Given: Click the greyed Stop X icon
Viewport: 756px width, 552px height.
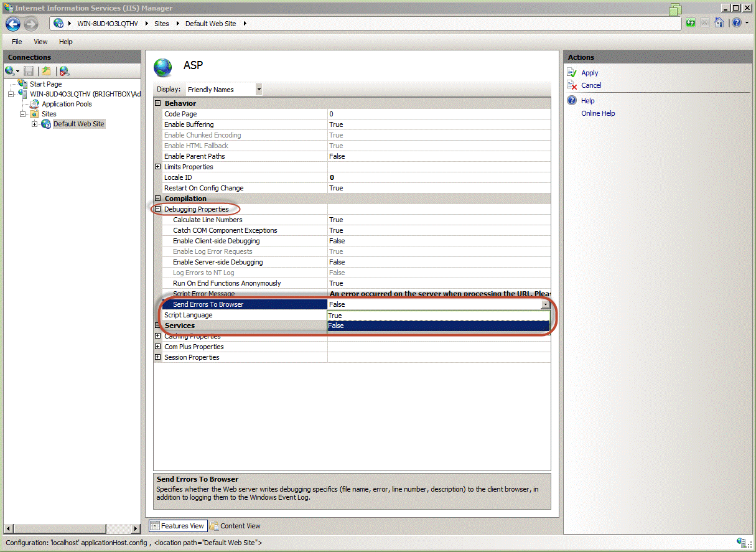Looking at the screenshot, I should pyautogui.click(x=705, y=23).
